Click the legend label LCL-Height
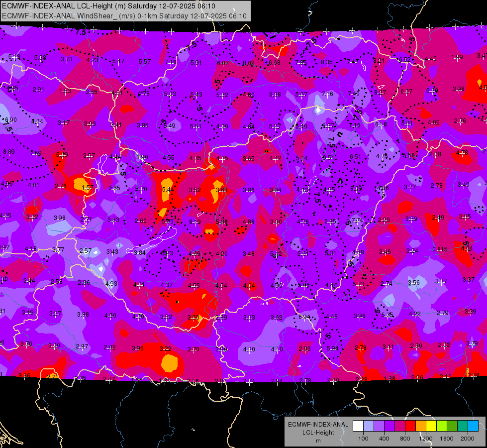Screen dimensions: 487x448 click(x=318, y=433)
